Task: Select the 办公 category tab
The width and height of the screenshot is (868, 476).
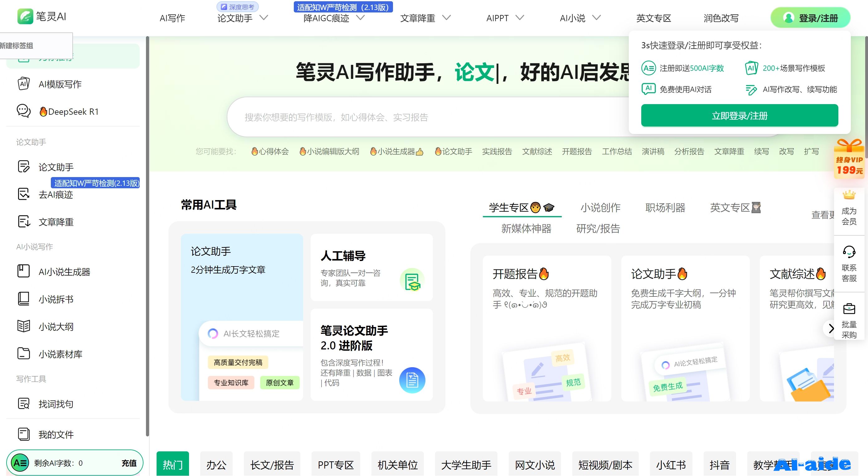Action: [x=216, y=464]
